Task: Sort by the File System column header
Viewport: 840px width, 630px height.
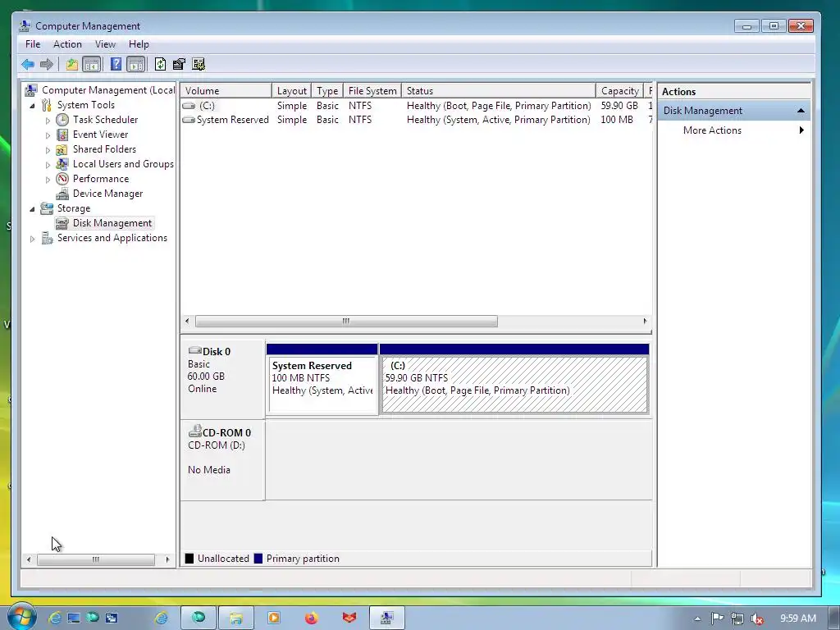Action: 372,90
